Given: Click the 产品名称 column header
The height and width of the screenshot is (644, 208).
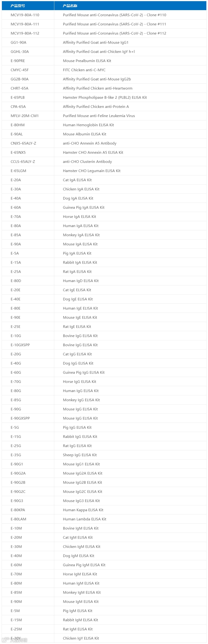Looking at the screenshot, I should (x=70, y=6).
